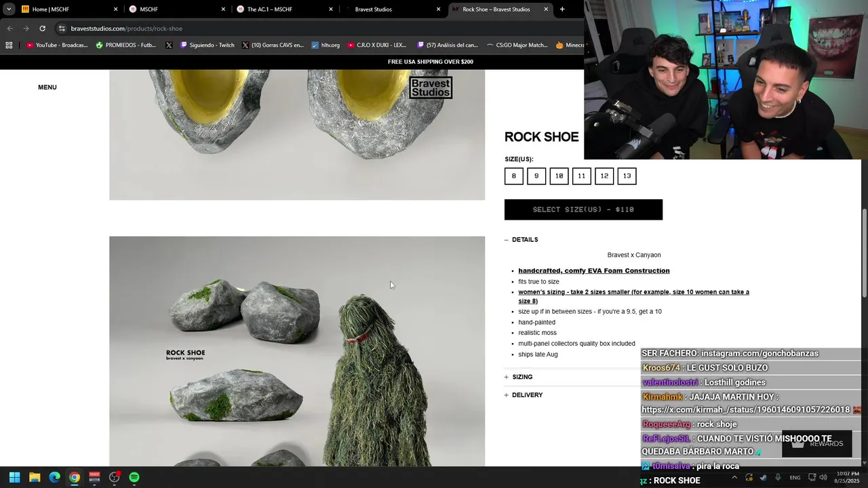Image resolution: width=868 pixels, height=488 pixels.
Task: Select shoe size 9
Action: pyautogui.click(x=536, y=176)
